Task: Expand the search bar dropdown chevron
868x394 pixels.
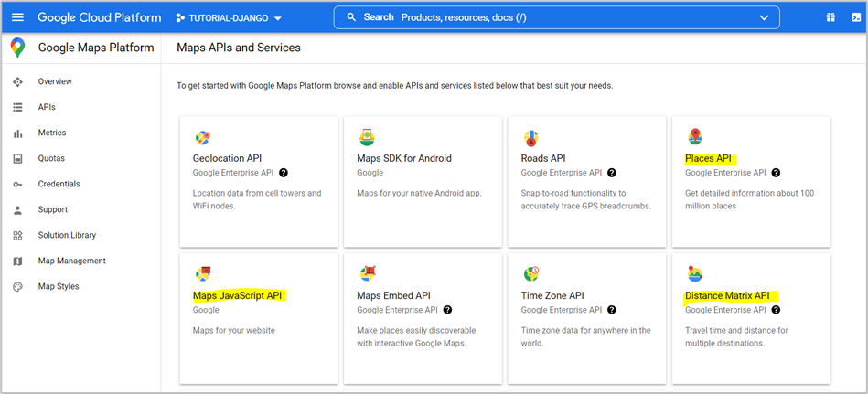Action: point(764,17)
